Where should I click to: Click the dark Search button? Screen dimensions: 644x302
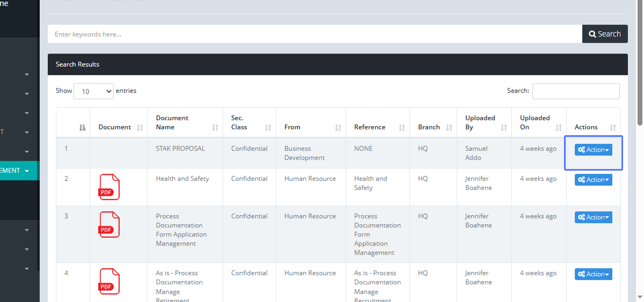pos(605,34)
